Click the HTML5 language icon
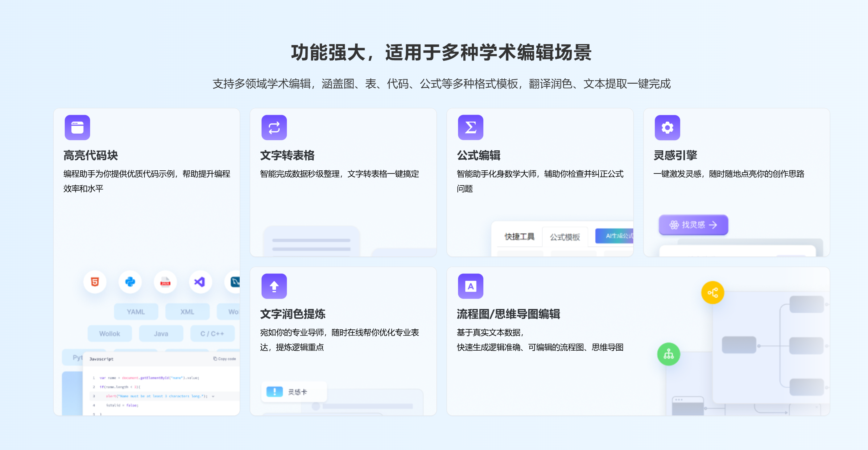 click(x=95, y=282)
